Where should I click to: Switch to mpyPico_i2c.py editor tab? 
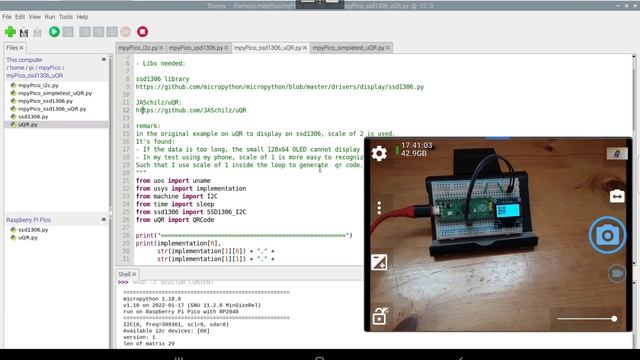[x=138, y=48]
